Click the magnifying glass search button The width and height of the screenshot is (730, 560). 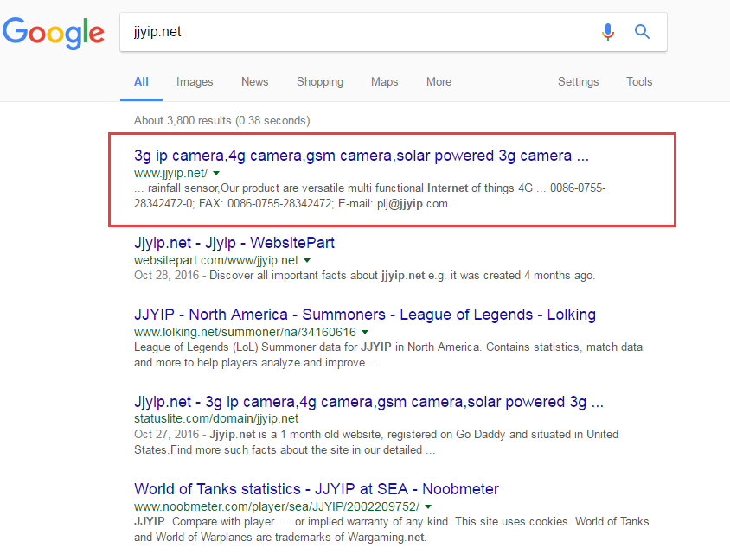click(642, 32)
